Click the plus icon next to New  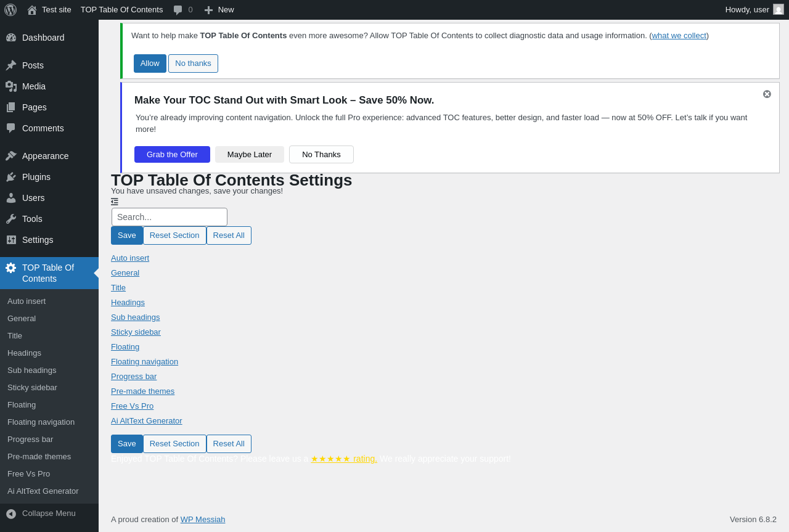tap(208, 10)
